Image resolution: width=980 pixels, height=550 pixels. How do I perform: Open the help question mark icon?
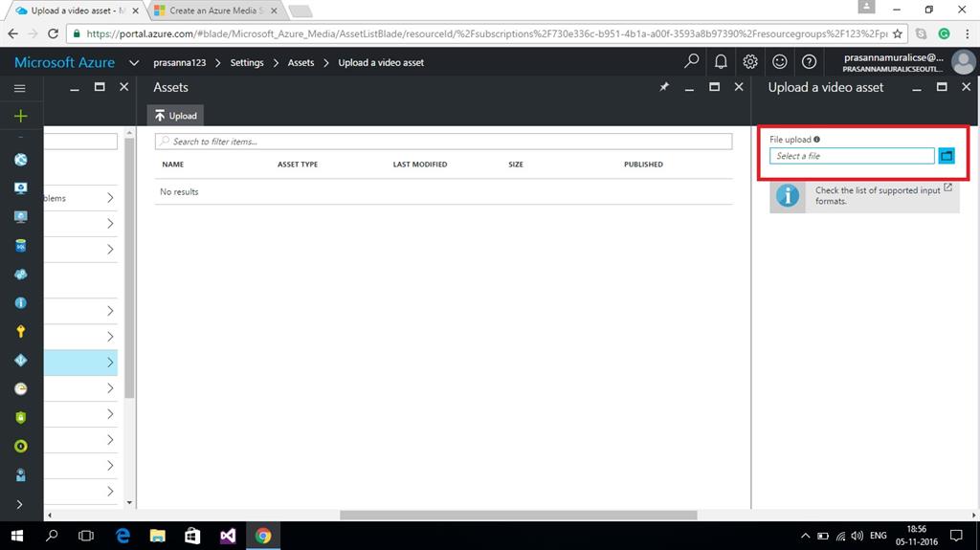[x=809, y=61]
